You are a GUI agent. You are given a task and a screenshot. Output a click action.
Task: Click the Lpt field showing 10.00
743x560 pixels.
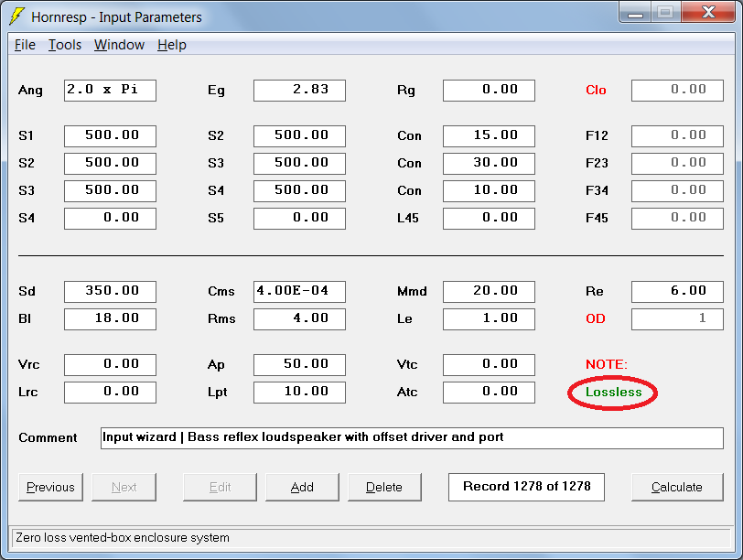point(299,393)
